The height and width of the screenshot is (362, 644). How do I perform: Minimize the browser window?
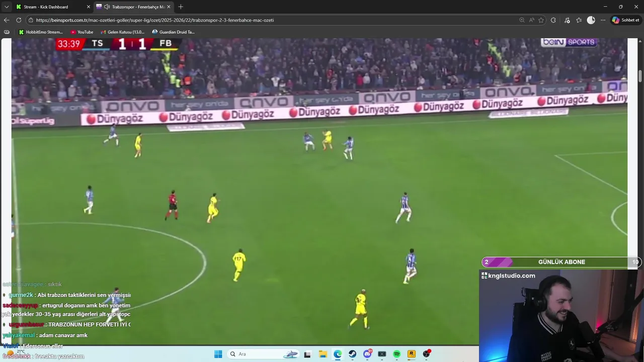(x=605, y=7)
